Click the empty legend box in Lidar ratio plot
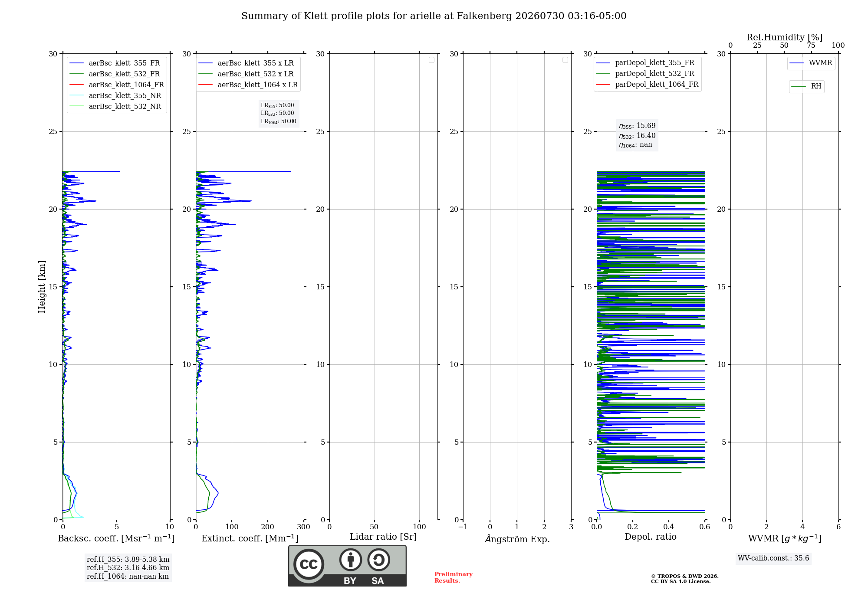This screenshot has width=868, height=590. [x=431, y=60]
